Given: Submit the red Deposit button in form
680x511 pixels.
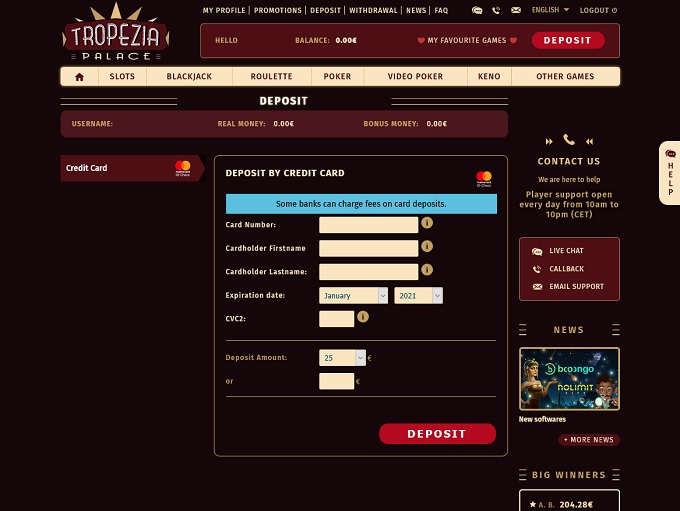Looking at the screenshot, I should (437, 434).
